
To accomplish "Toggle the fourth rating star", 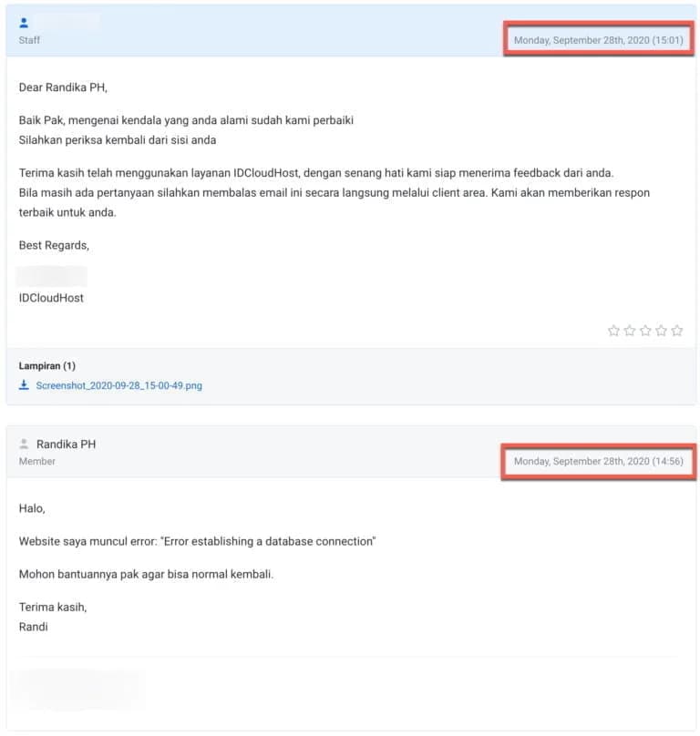I will tap(661, 331).
